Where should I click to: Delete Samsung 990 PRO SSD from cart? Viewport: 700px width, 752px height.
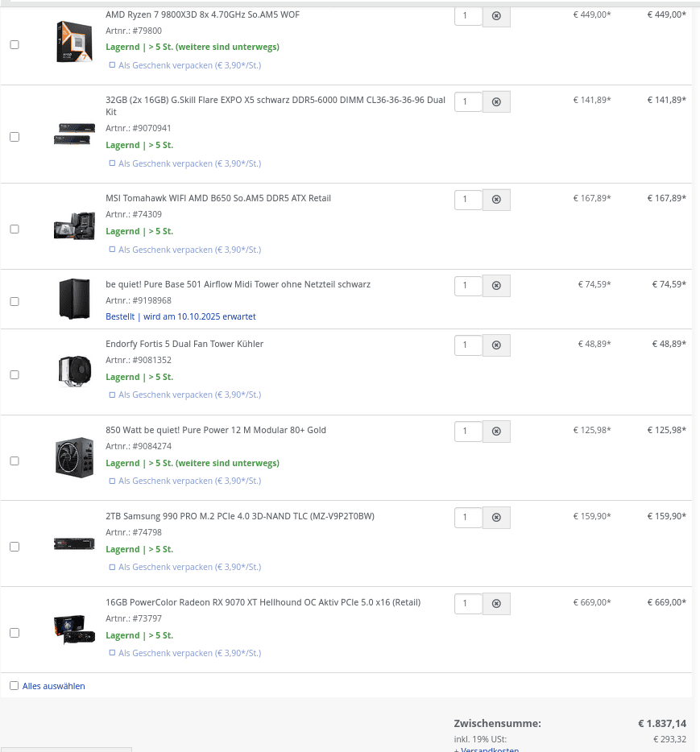(x=496, y=518)
